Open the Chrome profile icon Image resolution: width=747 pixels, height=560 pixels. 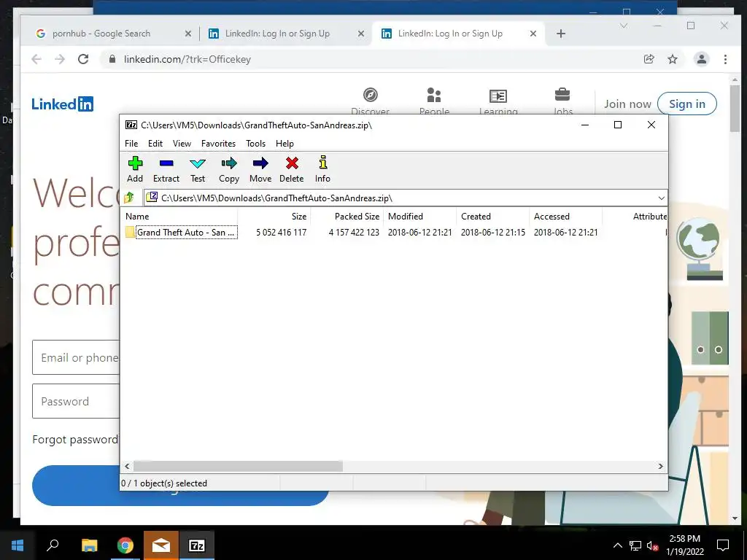tap(701, 59)
